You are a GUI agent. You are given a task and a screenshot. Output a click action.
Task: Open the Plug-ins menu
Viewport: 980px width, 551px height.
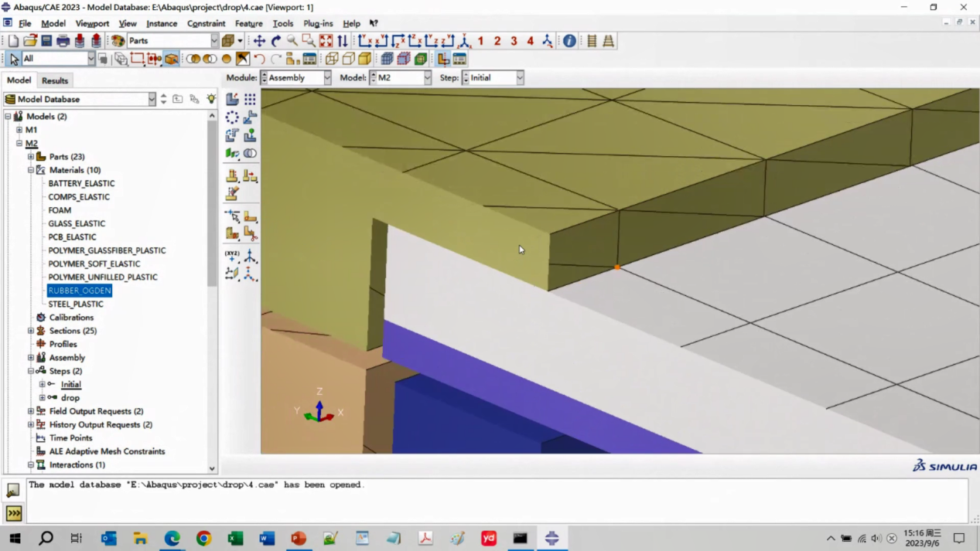point(318,23)
